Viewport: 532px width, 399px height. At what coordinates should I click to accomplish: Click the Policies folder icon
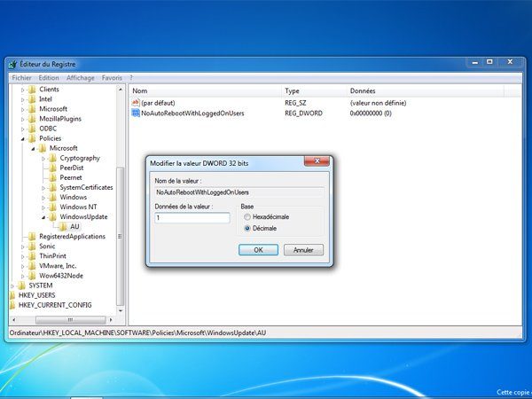pos(32,138)
